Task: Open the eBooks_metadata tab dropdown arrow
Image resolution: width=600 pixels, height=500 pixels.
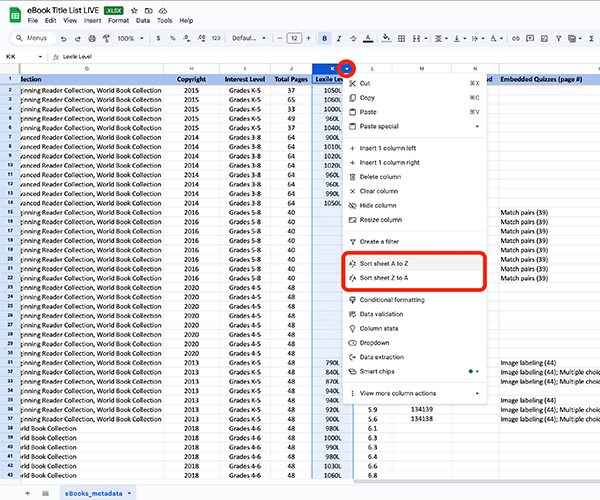Action: pyautogui.click(x=129, y=493)
